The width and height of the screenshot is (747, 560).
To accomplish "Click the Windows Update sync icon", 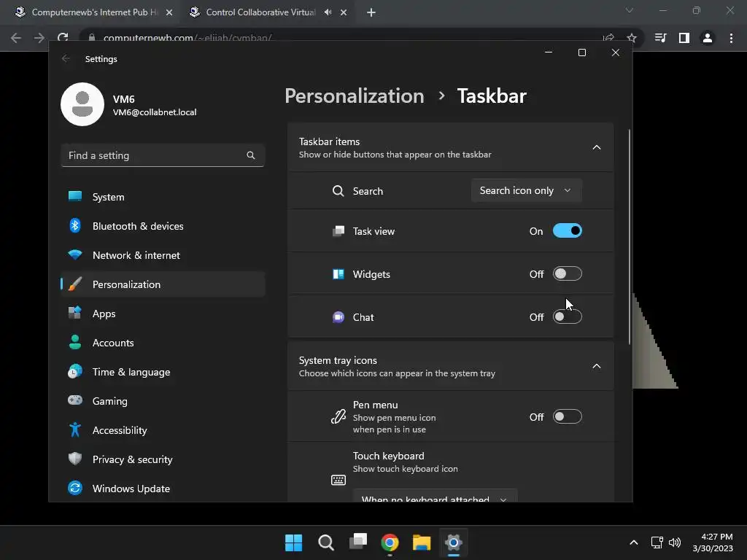I will pyautogui.click(x=75, y=488).
